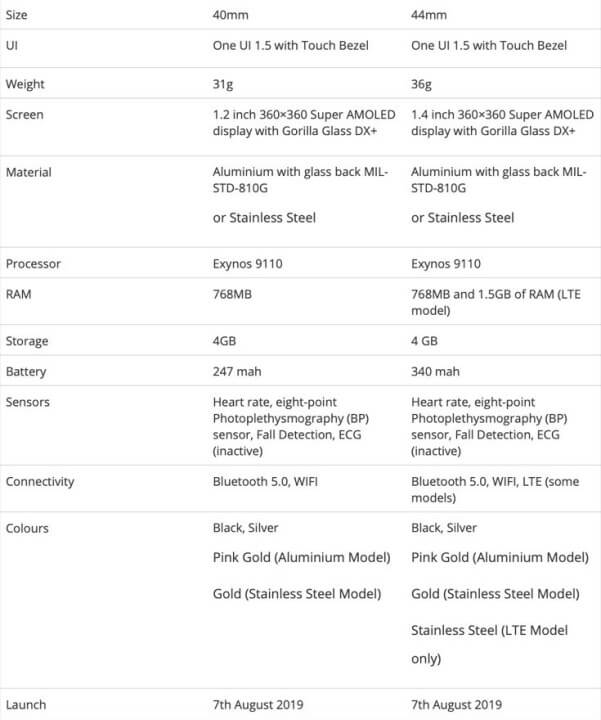Image resolution: width=601 pixels, height=720 pixels.
Task: Select the Stainless Steel (LTE Model only) text
Action: [x=489, y=645]
